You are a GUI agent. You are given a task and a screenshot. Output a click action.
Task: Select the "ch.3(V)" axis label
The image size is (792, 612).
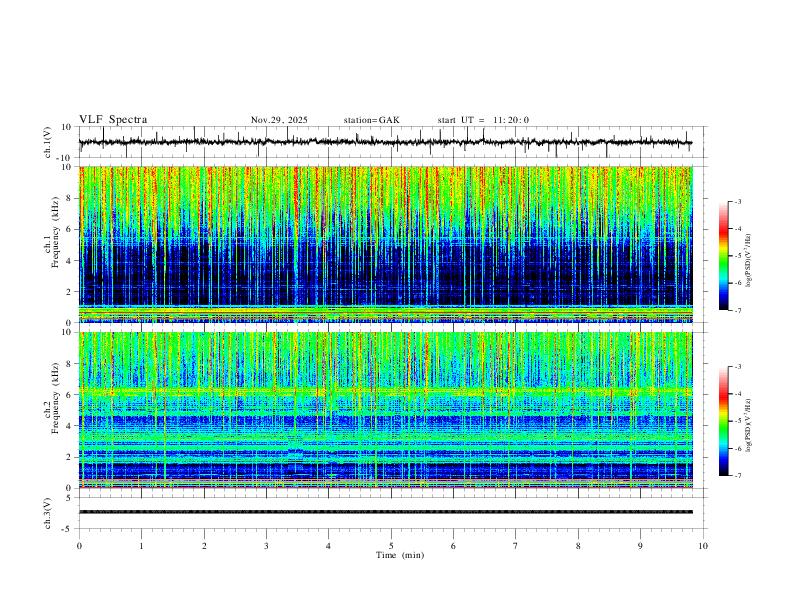48,514
